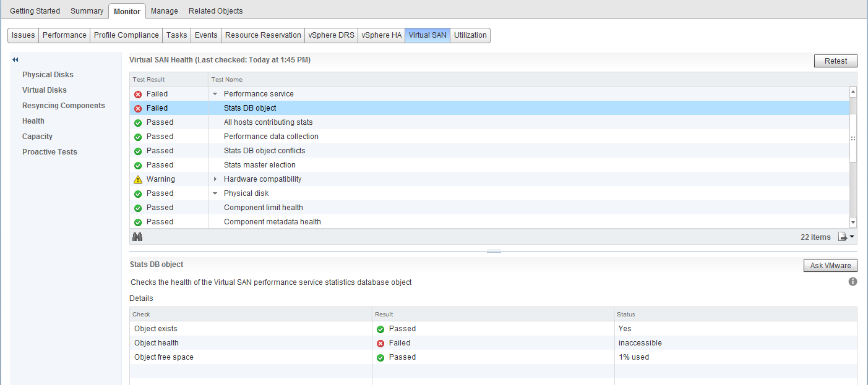Click failed icon in Object health result
The image size is (868, 385).
[x=380, y=343]
